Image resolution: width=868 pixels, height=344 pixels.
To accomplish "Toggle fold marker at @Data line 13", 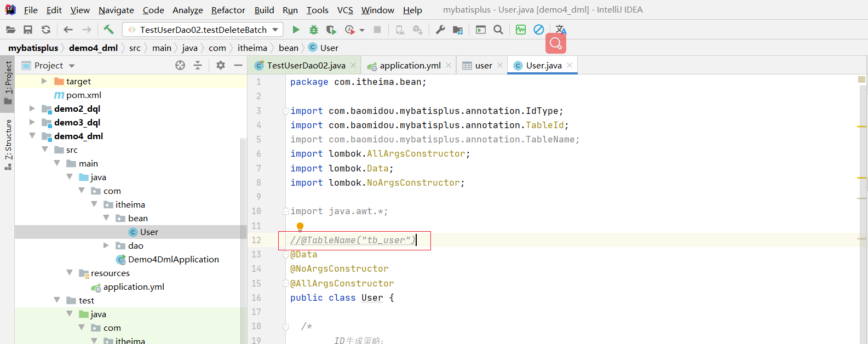I will point(285,255).
